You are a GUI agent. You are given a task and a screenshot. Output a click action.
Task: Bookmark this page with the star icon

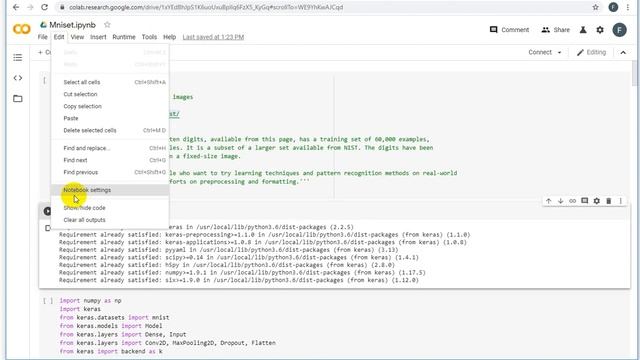(x=596, y=7)
